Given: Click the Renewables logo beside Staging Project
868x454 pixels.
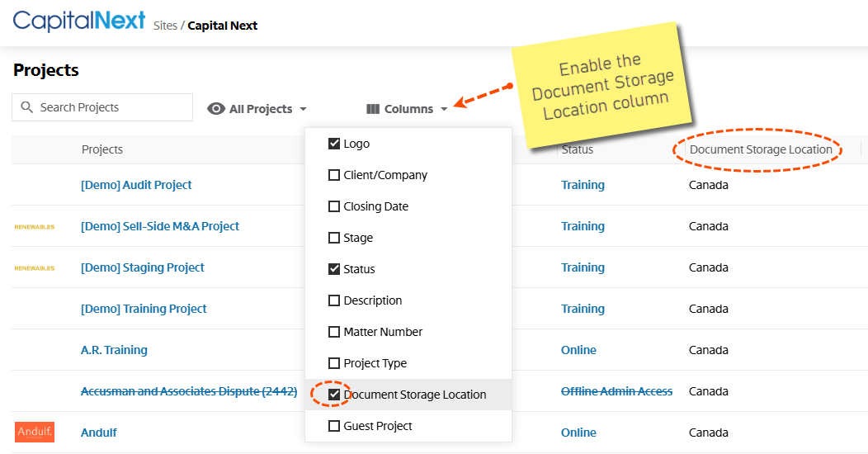Looking at the screenshot, I should (x=35, y=268).
